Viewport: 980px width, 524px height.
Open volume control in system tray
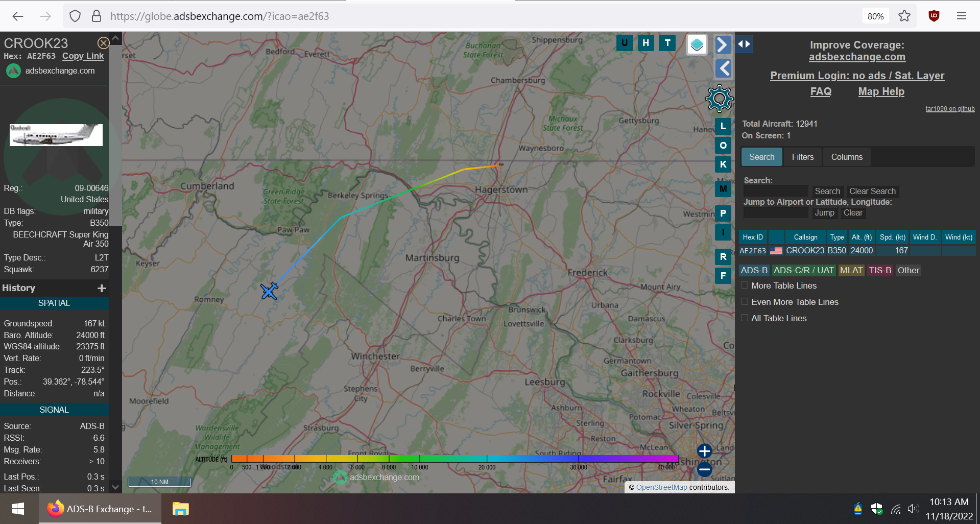pyautogui.click(x=913, y=509)
